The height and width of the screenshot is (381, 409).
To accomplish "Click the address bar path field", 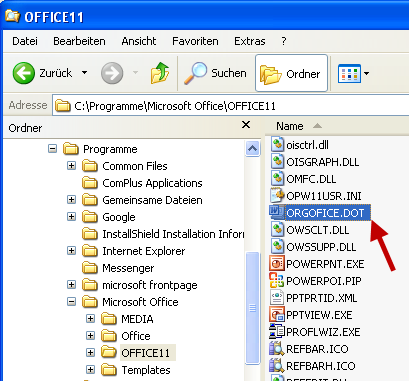I will [231, 106].
